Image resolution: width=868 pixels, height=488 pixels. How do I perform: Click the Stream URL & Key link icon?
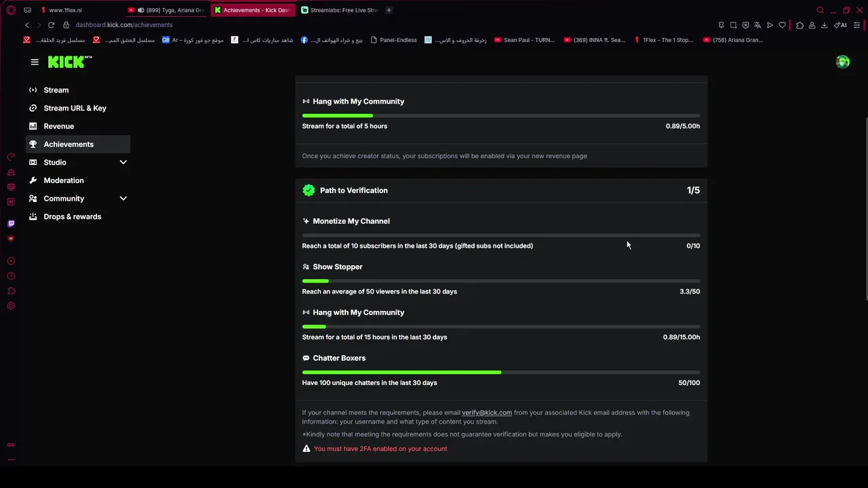[x=33, y=108]
